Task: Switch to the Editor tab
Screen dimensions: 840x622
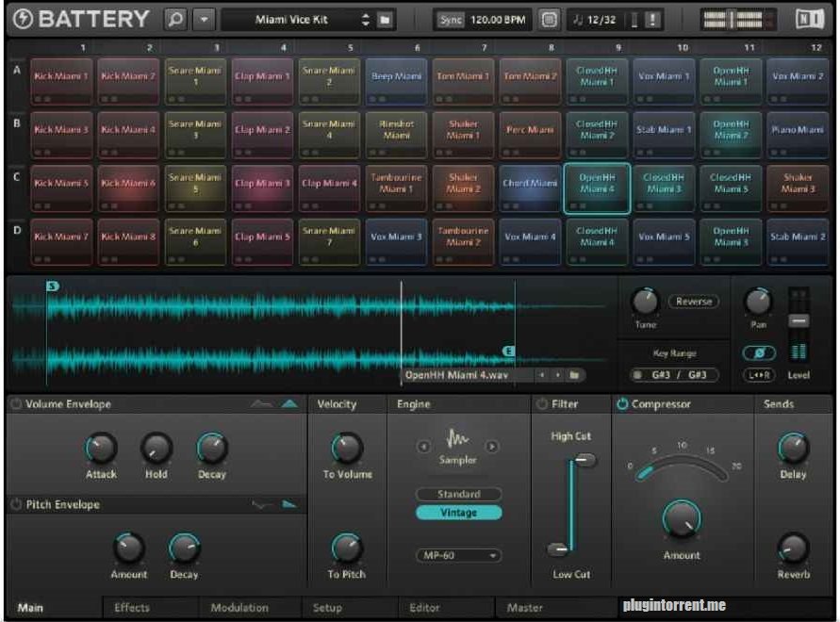Action: (x=424, y=608)
